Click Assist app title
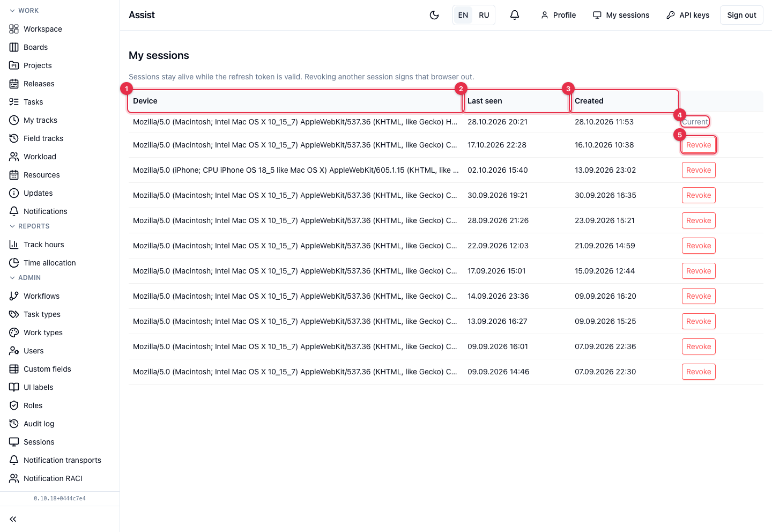Viewport: 772px width, 532px height. 142,15
